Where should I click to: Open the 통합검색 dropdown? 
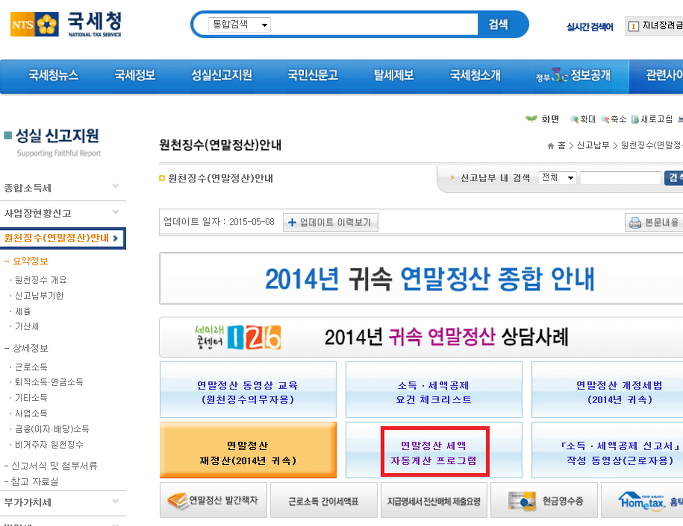pyautogui.click(x=240, y=24)
